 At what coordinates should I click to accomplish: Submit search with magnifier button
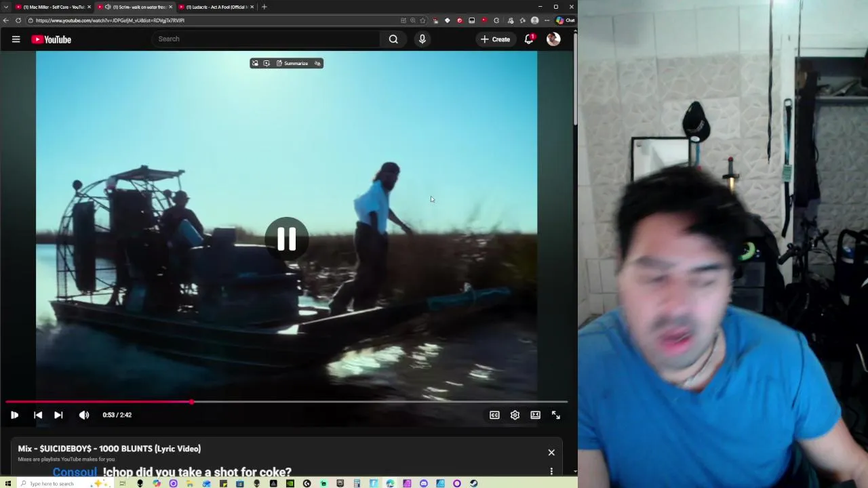click(393, 39)
